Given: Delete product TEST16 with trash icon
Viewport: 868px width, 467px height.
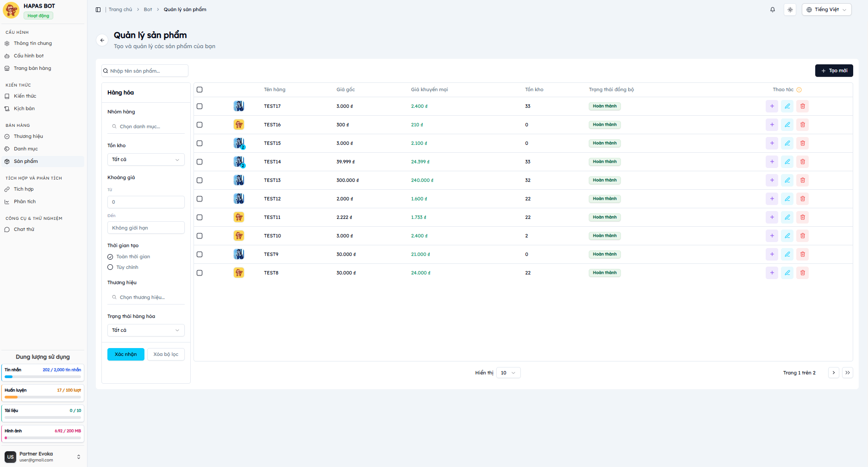Looking at the screenshot, I should (802, 125).
